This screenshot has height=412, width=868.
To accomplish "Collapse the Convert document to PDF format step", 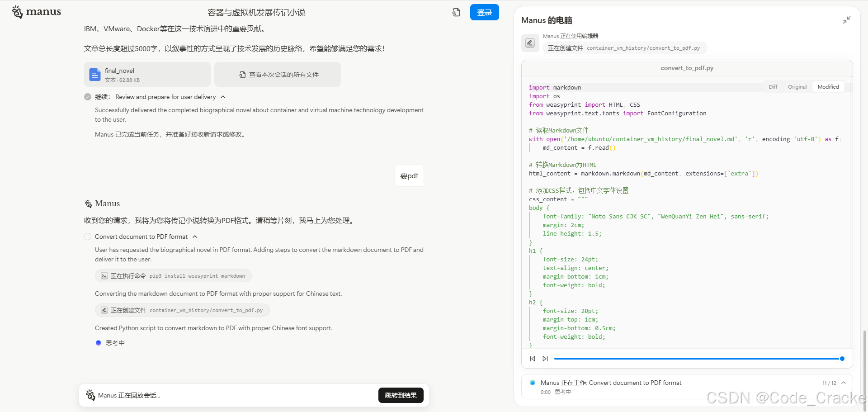I will 195,237.
